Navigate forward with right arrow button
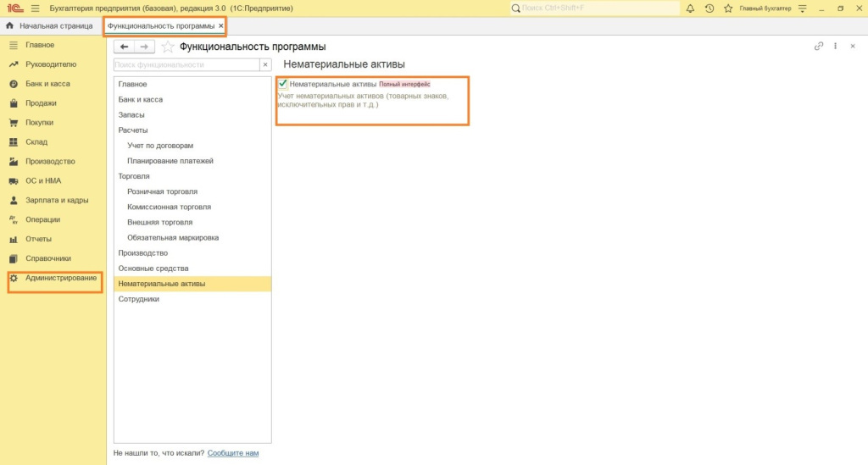868x465 pixels. pos(144,47)
